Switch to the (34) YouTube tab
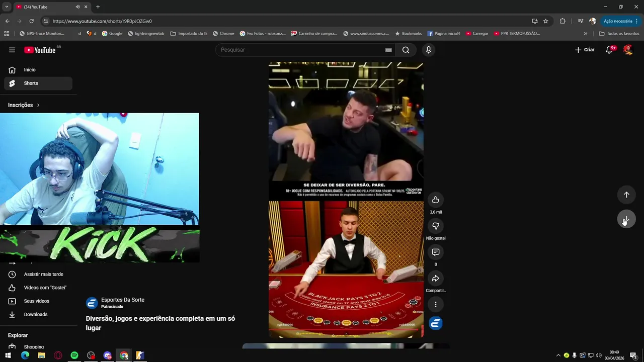 (52, 7)
